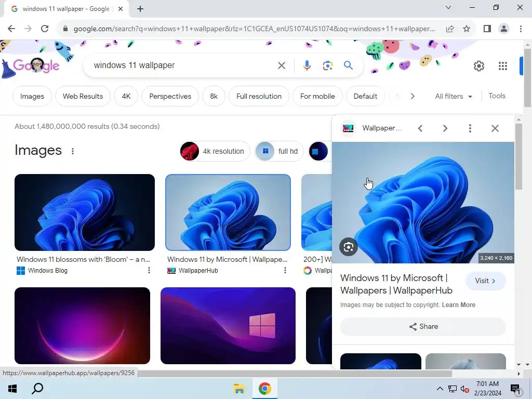Open File Explorer from taskbar
The image size is (532, 399).
[x=239, y=389]
